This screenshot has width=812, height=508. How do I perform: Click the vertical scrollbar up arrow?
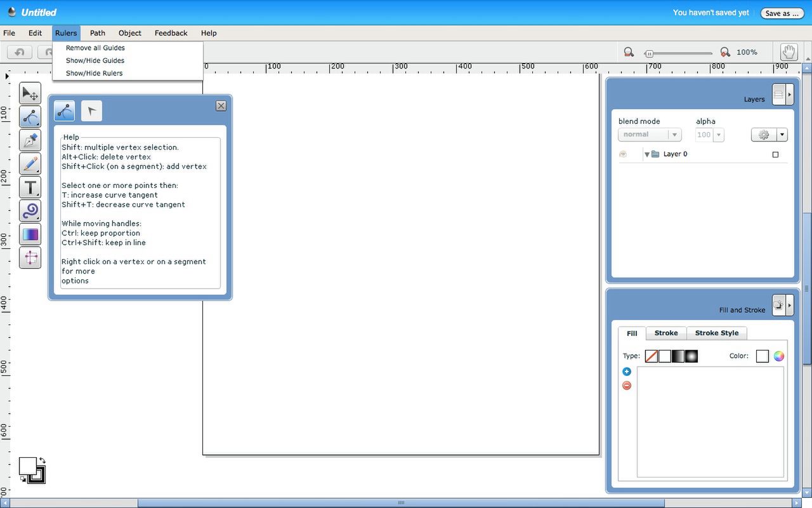[x=807, y=68]
